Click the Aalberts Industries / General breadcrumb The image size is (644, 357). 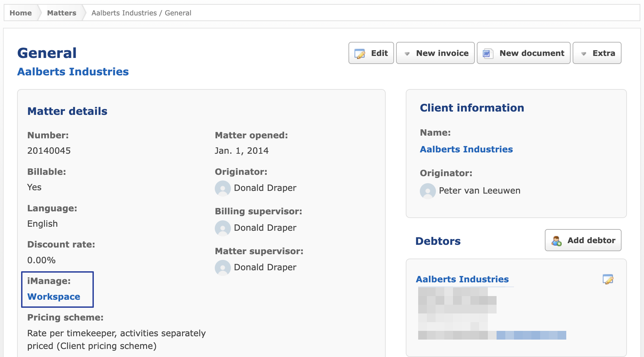click(141, 13)
